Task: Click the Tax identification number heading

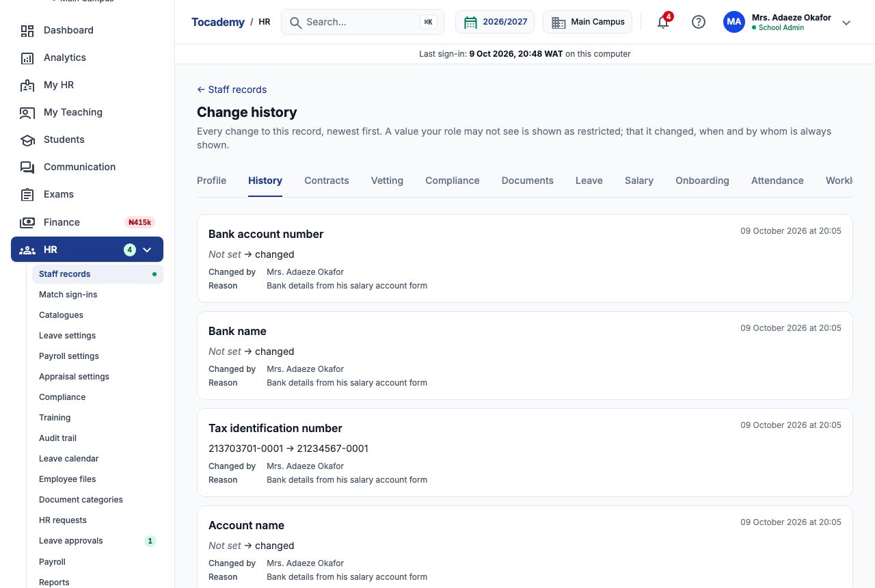Action: [x=275, y=428]
